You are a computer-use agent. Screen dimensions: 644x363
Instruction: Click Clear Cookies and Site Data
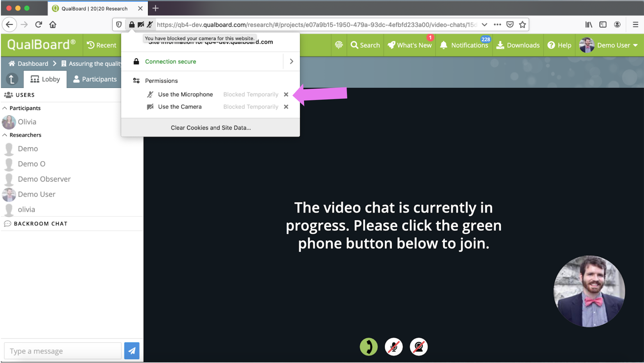(x=211, y=128)
